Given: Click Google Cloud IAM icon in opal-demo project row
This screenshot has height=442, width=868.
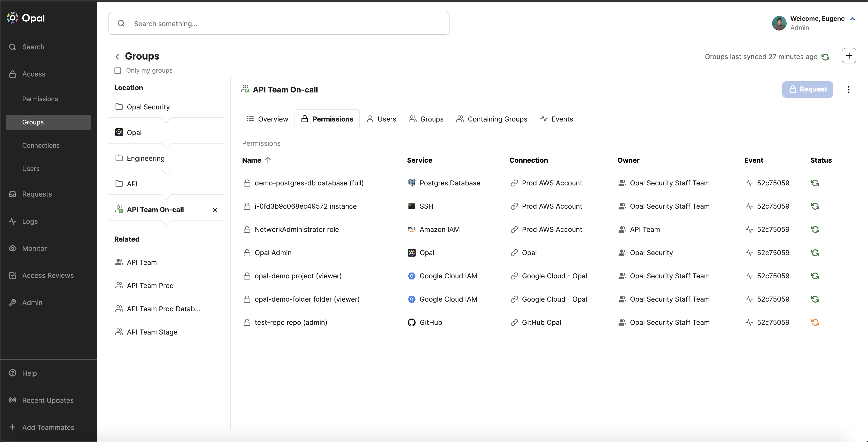Looking at the screenshot, I should 411,276.
